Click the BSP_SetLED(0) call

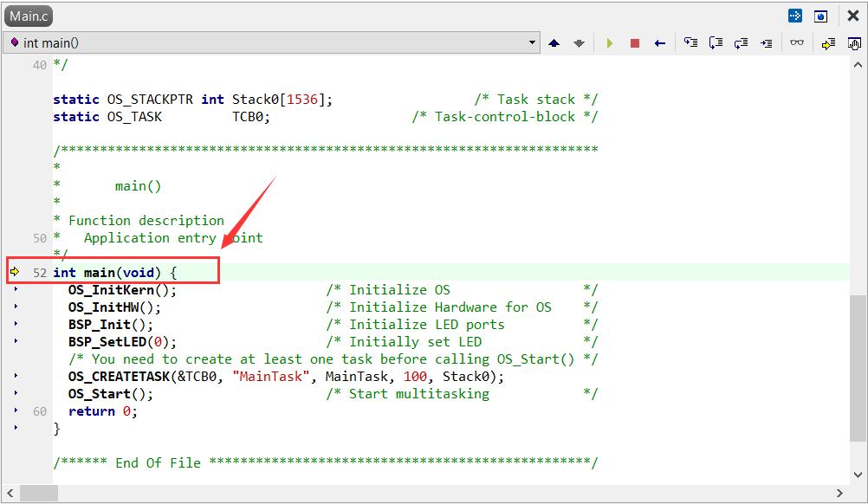pyautogui.click(x=122, y=342)
